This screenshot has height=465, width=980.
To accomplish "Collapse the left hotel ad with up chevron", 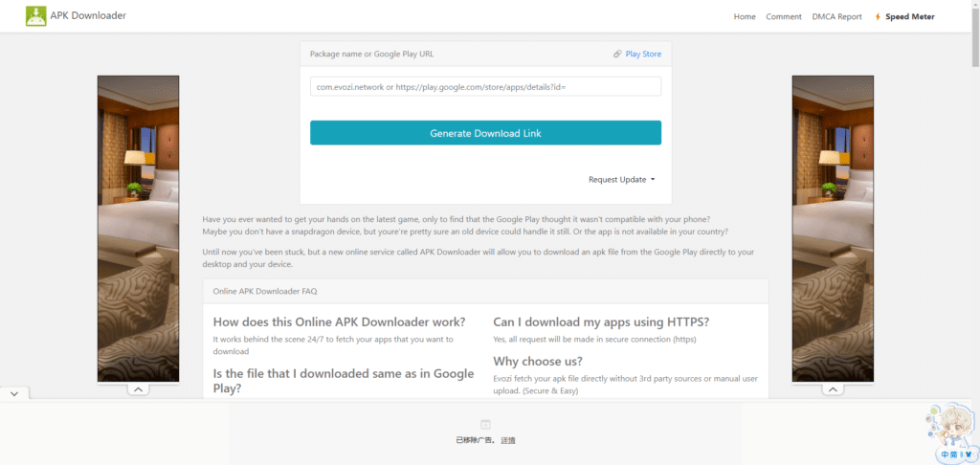I will [138, 388].
